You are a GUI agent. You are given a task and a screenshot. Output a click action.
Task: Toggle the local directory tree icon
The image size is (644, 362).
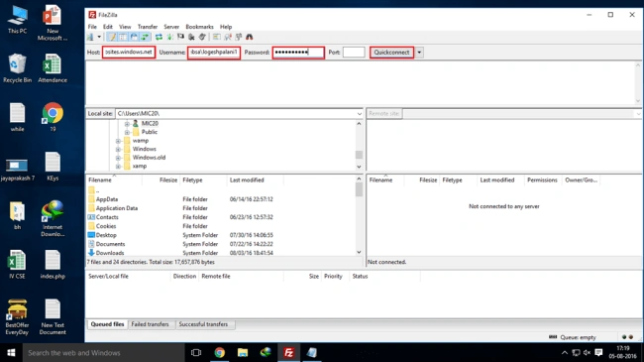pos(123,37)
